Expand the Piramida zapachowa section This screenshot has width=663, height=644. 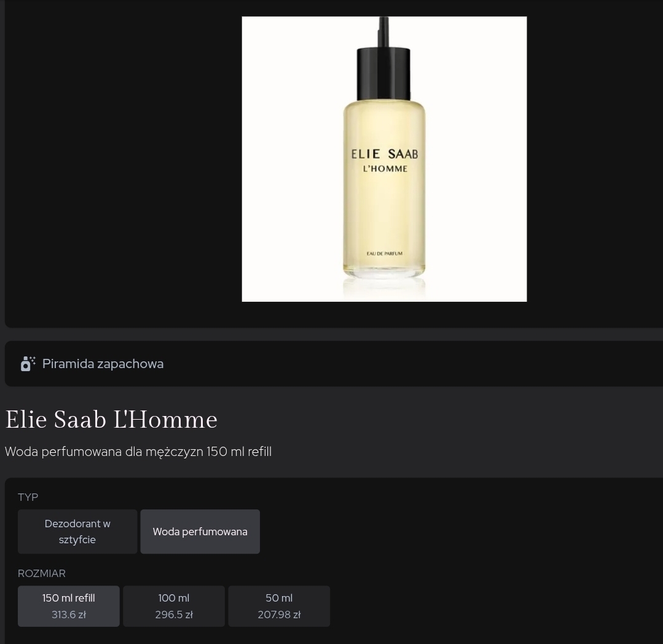point(334,364)
